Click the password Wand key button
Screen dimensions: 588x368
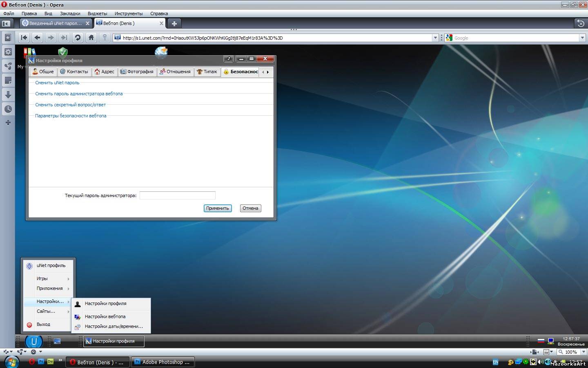(x=105, y=38)
